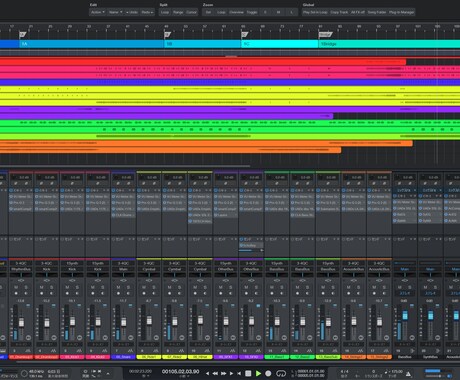Viewport: 460px width, 380px height.
Task: Click the Range split macro button
Action: (x=178, y=12)
